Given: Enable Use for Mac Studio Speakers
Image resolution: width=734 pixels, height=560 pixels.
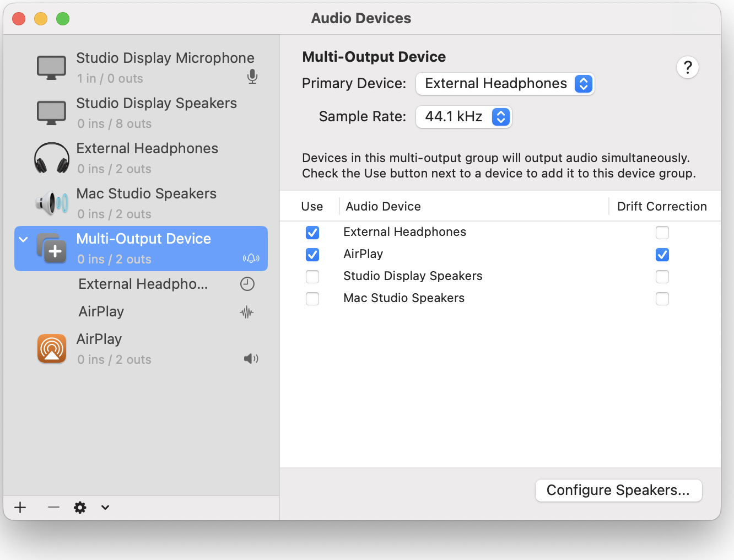Looking at the screenshot, I should pyautogui.click(x=312, y=299).
